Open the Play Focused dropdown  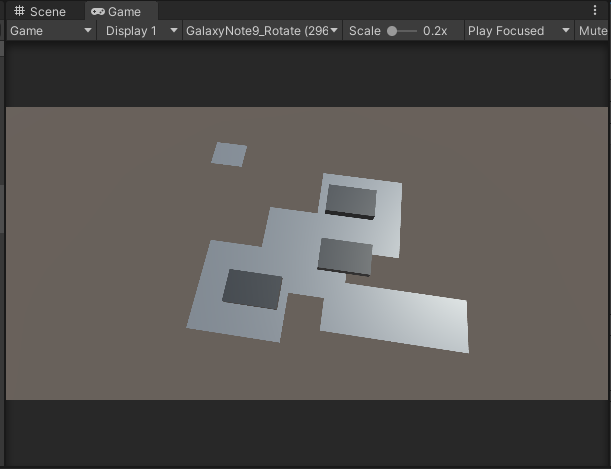(x=519, y=31)
